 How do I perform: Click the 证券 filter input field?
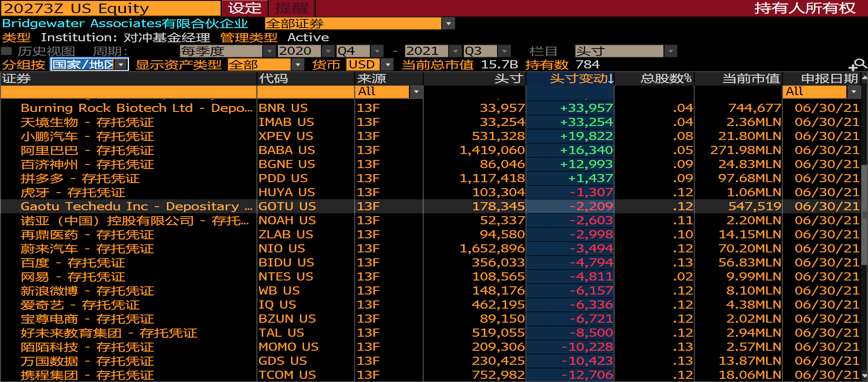click(x=129, y=92)
